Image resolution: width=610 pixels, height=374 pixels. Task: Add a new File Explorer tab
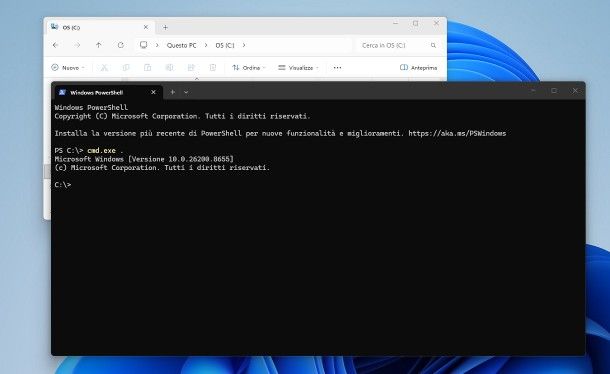tap(165, 27)
